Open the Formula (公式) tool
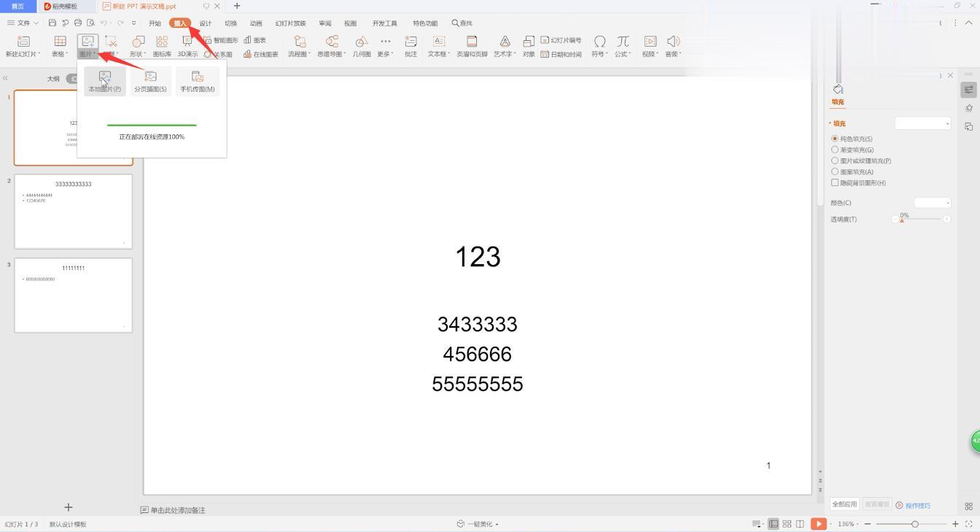 pyautogui.click(x=623, y=46)
